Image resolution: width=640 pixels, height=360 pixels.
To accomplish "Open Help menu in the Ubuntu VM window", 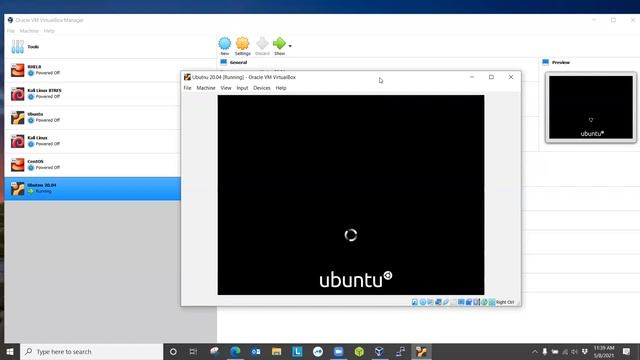I will pyautogui.click(x=281, y=88).
